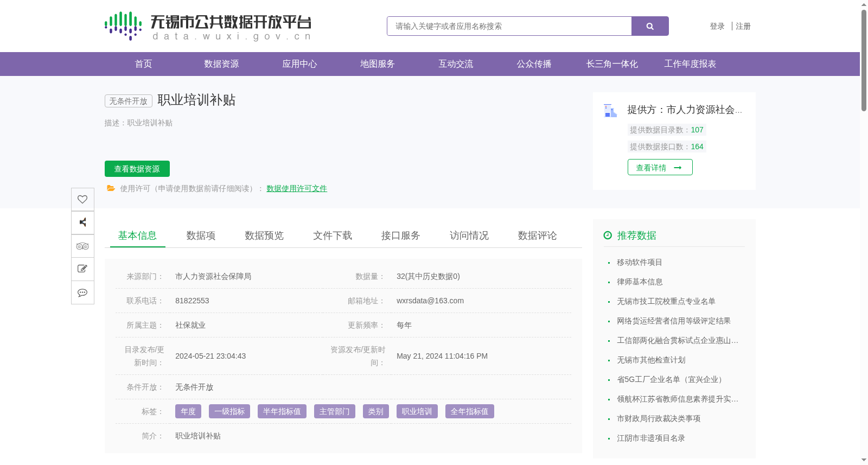
Task: Open 地图服务 navigation item
Action: (378, 64)
